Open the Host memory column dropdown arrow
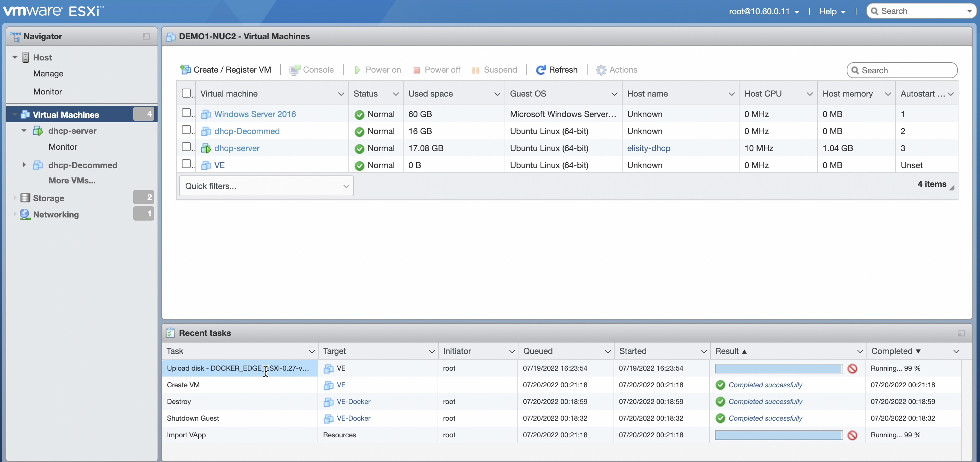The image size is (980, 462). coord(888,94)
